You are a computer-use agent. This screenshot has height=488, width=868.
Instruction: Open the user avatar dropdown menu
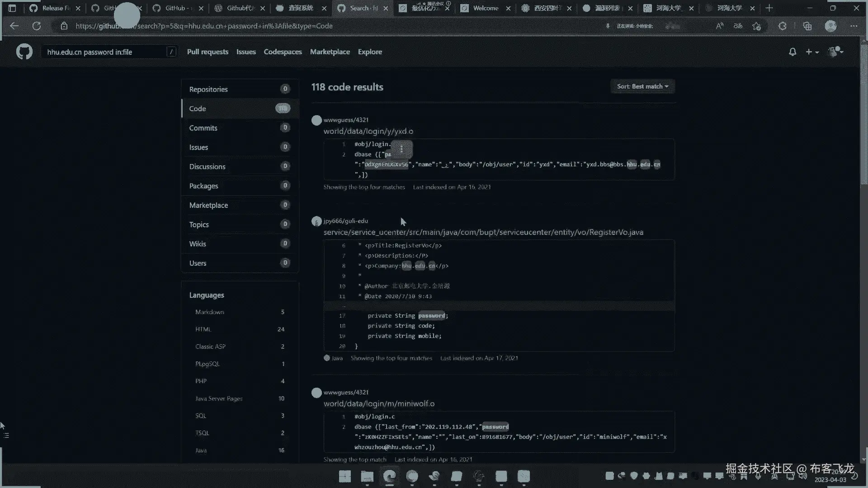[x=835, y=52]
